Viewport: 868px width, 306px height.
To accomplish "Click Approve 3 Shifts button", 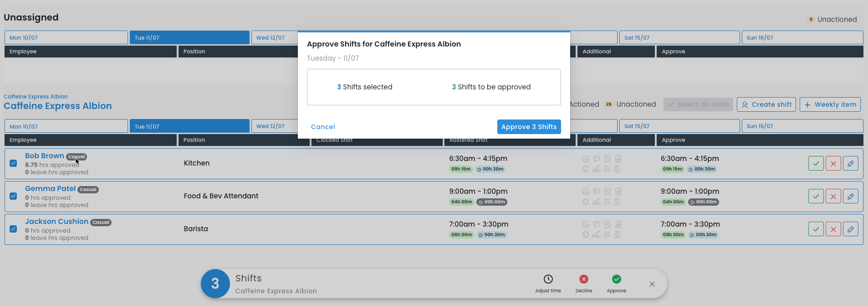I will (529, 127).
